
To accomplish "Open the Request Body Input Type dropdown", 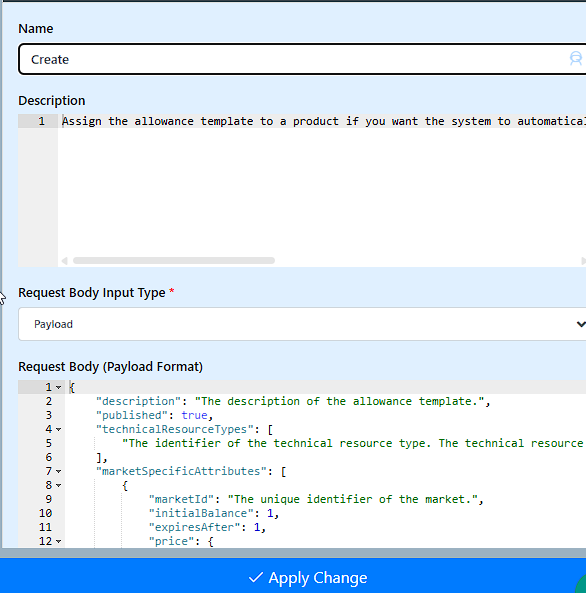I will click(x=302, y=324).
